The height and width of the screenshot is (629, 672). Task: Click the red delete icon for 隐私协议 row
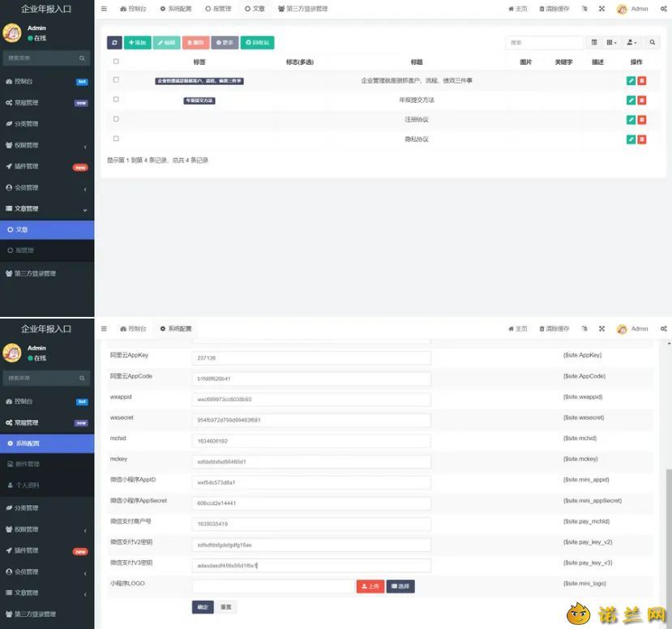pos(641,139)
